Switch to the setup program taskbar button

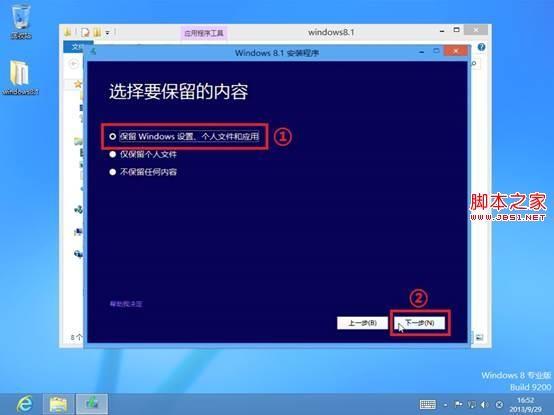coord(93,404)
